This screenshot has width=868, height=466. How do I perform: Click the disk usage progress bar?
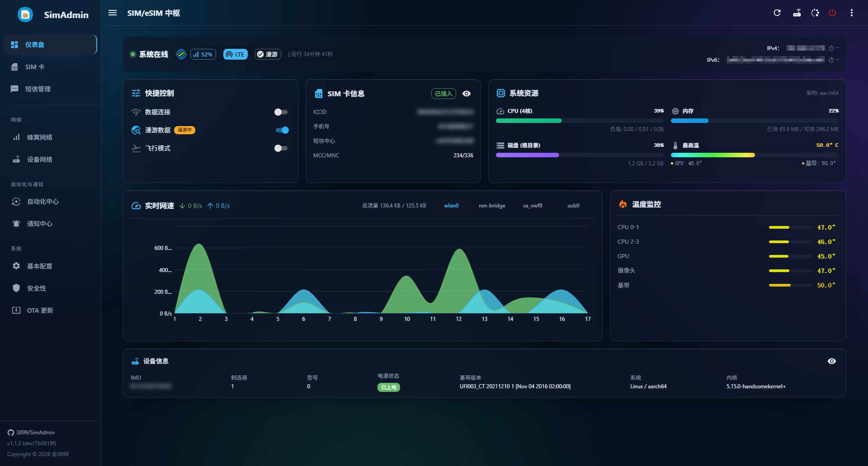(580, 155)
